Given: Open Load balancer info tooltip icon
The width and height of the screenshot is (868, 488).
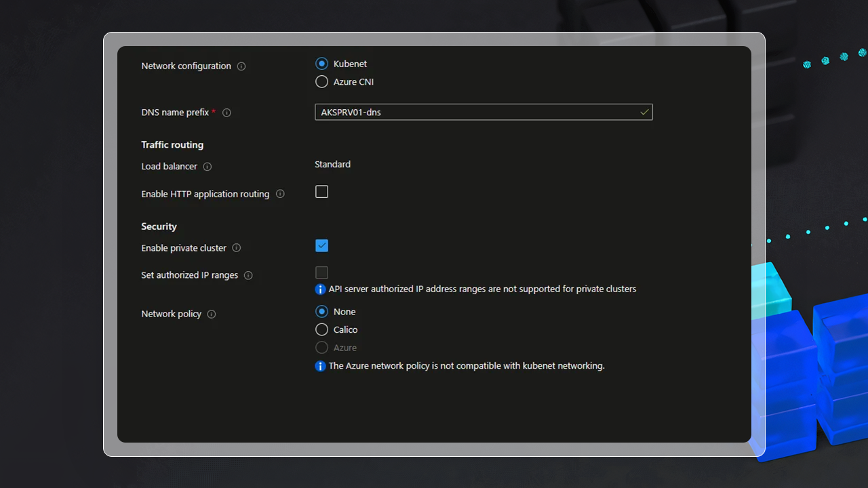Looking at the screenshot, I should tap(208, 167).
